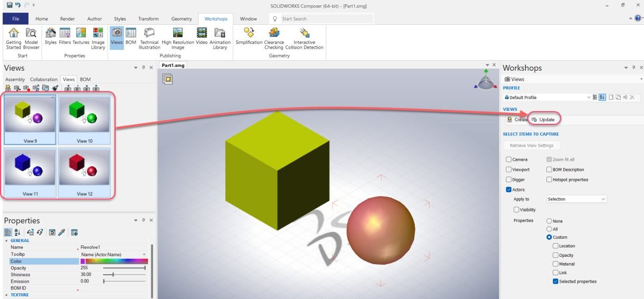This screenshot has width=644, height=299.
Task: Collapse the GENERAL properties section
Action: [x=6, y=240]
